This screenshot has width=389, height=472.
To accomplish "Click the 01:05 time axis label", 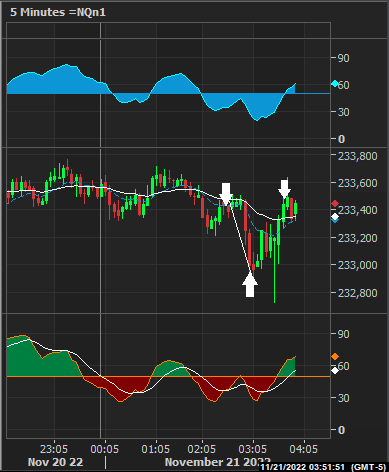I will (x=156, y=449).
